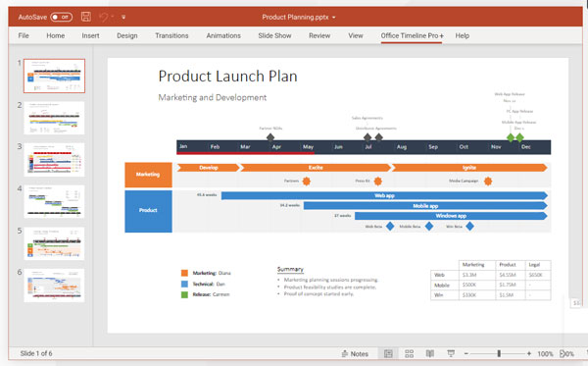Click the Legal column header in table
588x366 pixels.
tap(534, 265)
